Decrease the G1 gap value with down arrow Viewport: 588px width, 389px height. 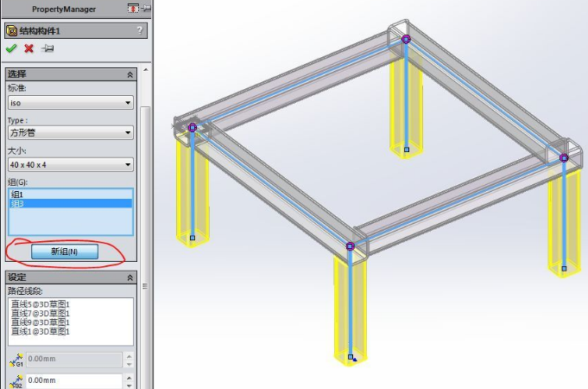click(129, 364)
